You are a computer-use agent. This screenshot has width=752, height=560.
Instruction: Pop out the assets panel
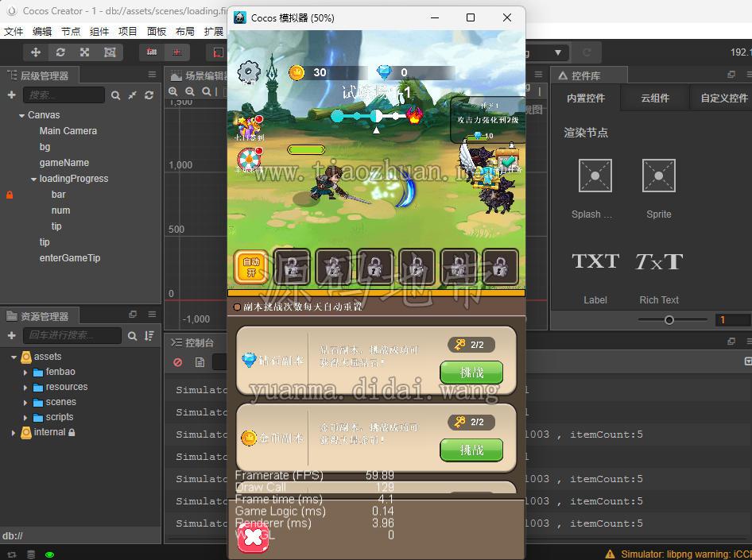click(x=133, y=315)
